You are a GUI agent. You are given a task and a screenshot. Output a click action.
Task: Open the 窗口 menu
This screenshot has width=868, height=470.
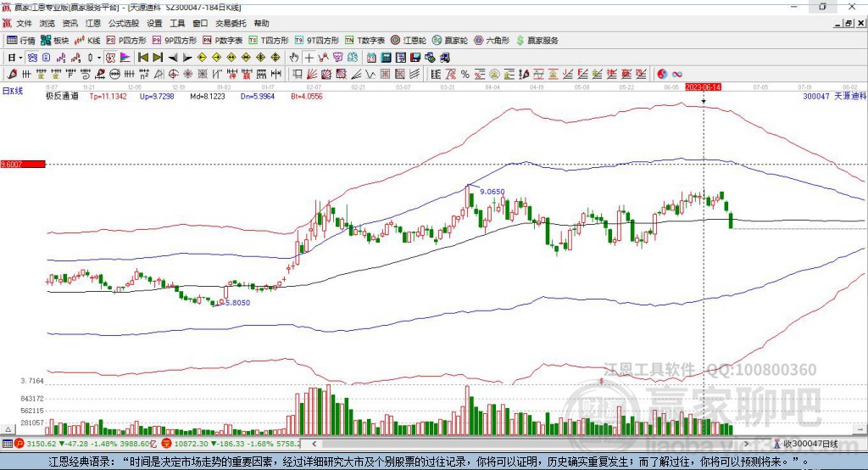(200, 23)
